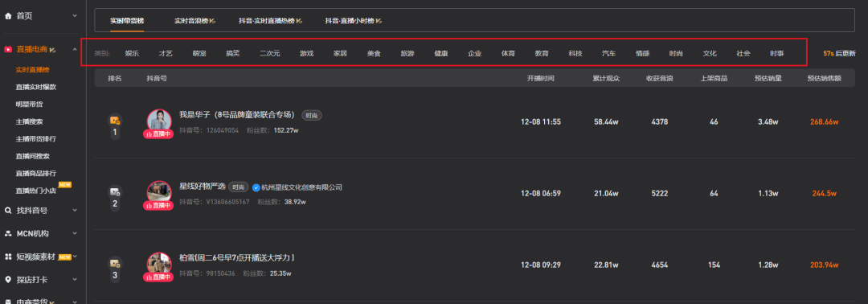Expand the 首页 sidebar section
Screen dimensions: 868x304
(x=75, y=16)
